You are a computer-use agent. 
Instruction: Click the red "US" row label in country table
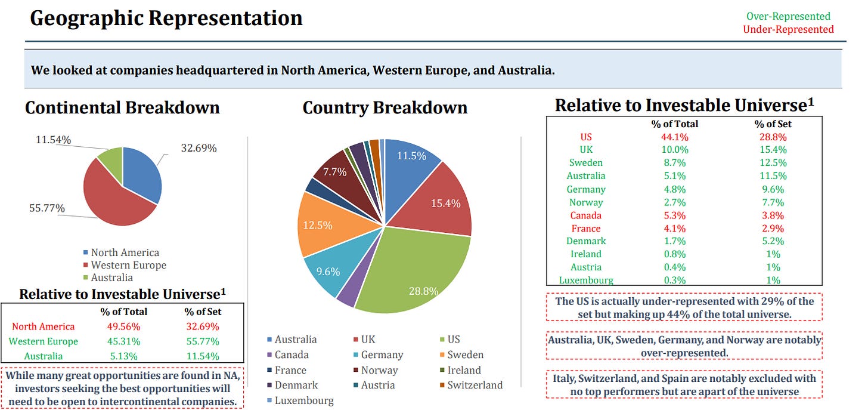585,137
